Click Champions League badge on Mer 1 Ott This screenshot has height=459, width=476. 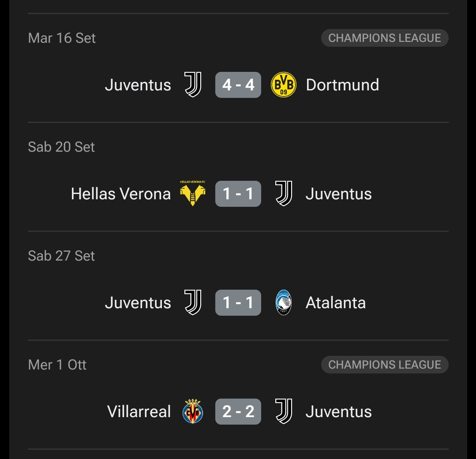[x=385, y=365]
